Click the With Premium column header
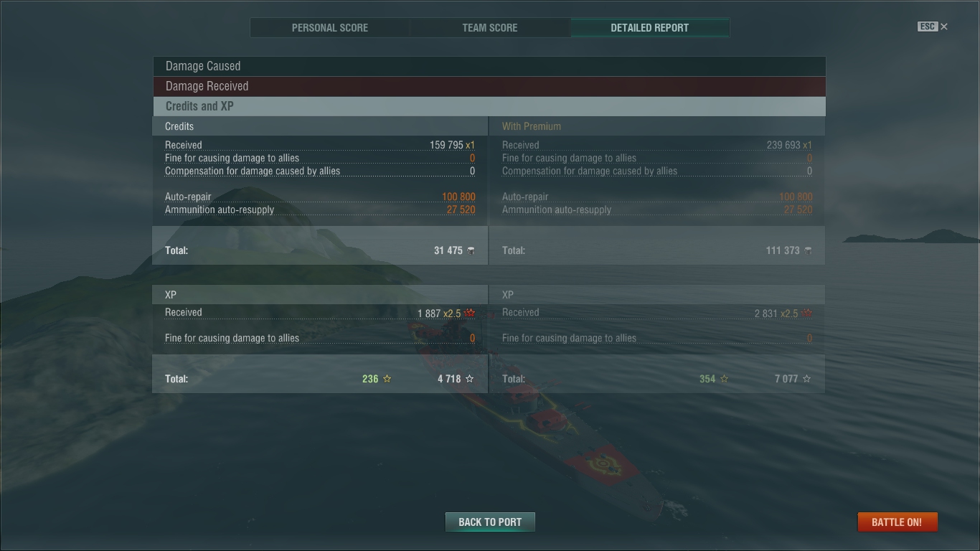980x551 pixels. click(532, 126)
